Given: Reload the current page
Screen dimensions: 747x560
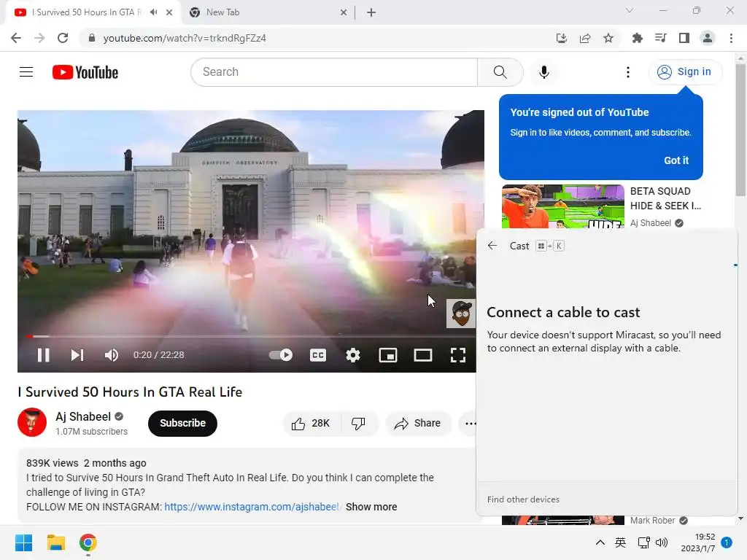Looking at the screenshot, I should (x=63, y=38).
